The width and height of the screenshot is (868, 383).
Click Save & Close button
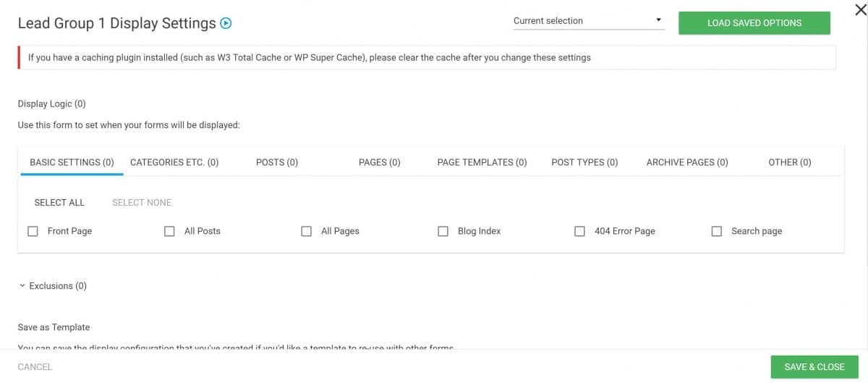coord(814,366)
